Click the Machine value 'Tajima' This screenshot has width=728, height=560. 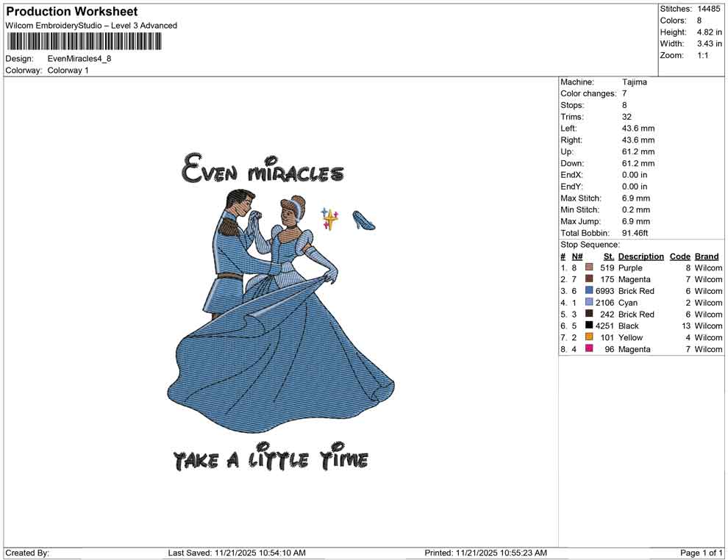pyautogui.click(x=634, y=82)
